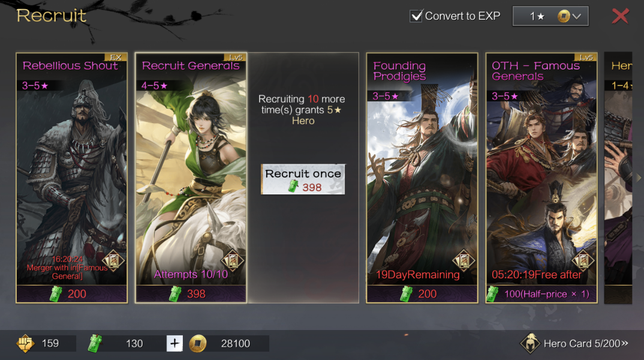Click the diamond card icon on Founding Prodigies
Viewport: 644px width, 360px height.
(x=464, y=260)
